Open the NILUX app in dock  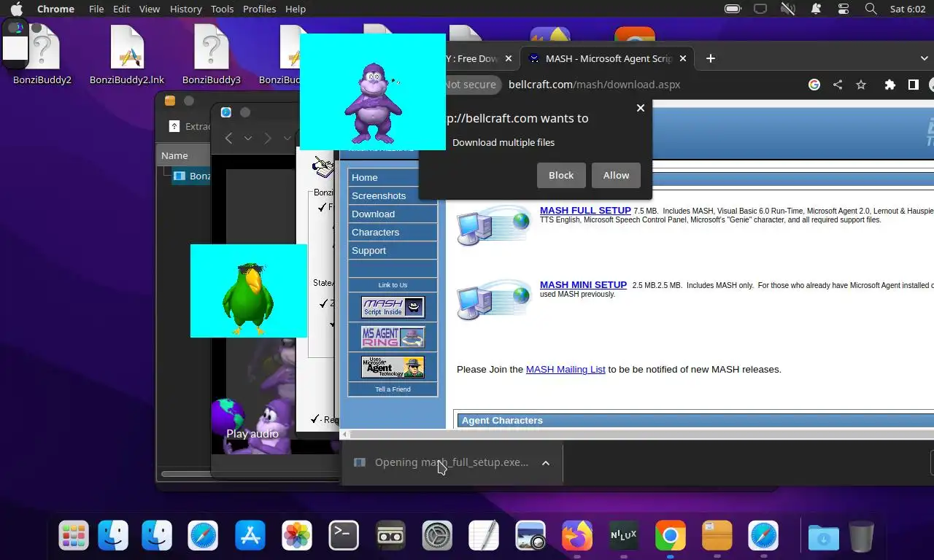(x=624, y=537)
